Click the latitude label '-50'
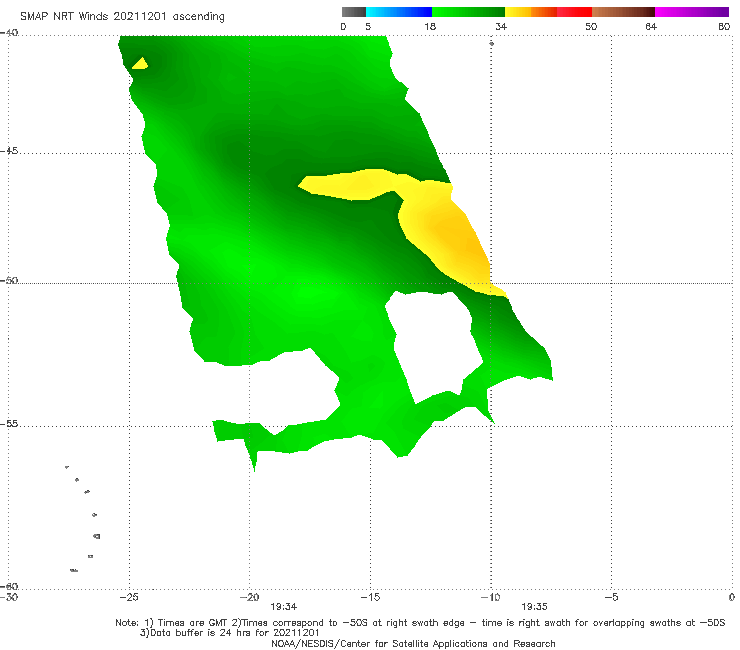 point(9,281)
